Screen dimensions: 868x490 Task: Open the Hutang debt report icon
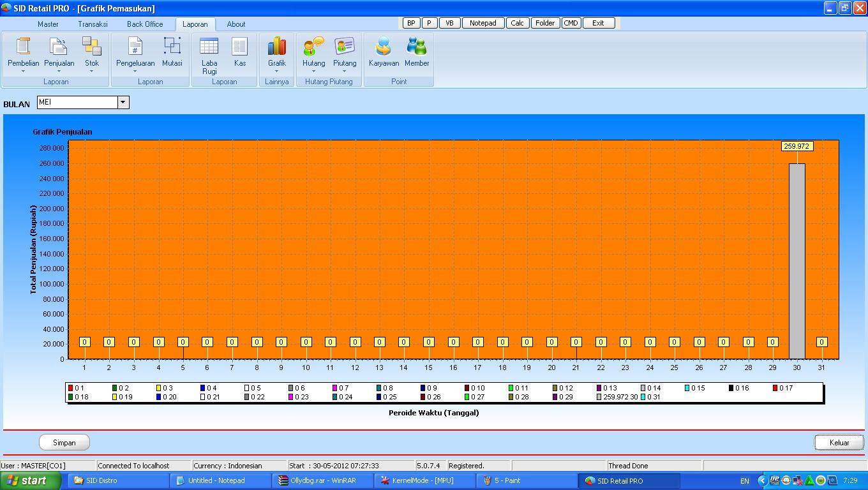click(x=313, y=47)
